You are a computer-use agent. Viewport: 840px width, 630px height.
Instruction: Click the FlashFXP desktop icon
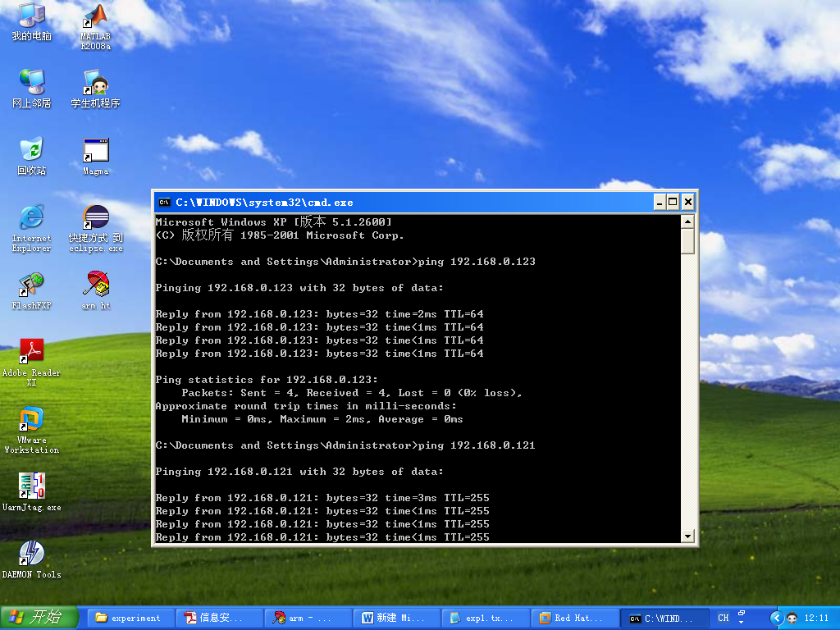coord(32,291)
